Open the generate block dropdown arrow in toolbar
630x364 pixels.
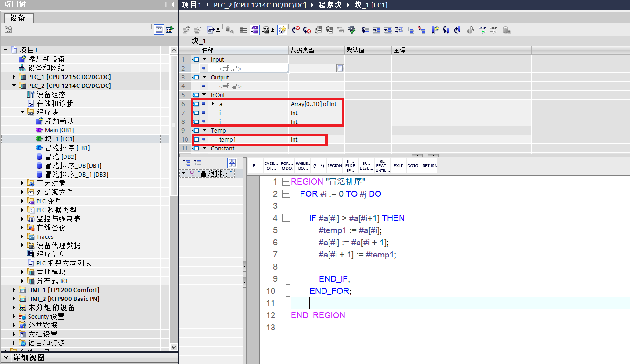pos(217,30)
